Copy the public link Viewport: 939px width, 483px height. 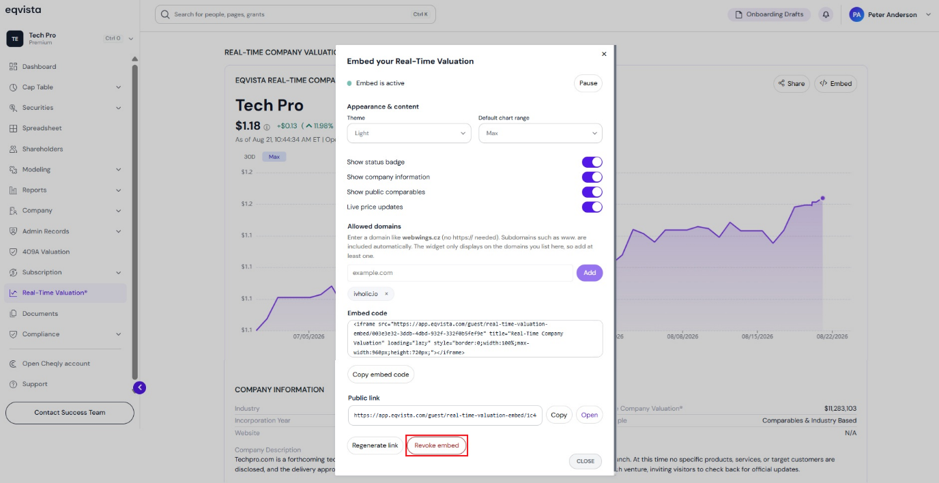click(559, 415)
